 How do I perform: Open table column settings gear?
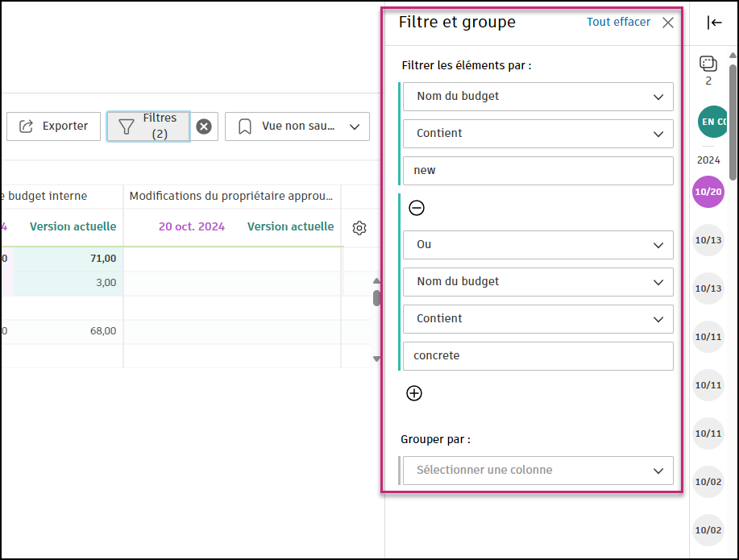(359, 228)
